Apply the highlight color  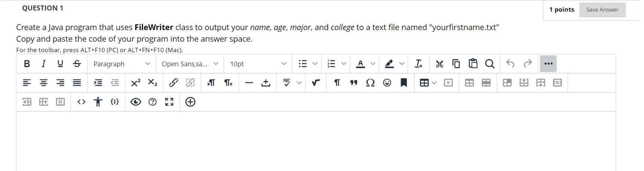389,64
